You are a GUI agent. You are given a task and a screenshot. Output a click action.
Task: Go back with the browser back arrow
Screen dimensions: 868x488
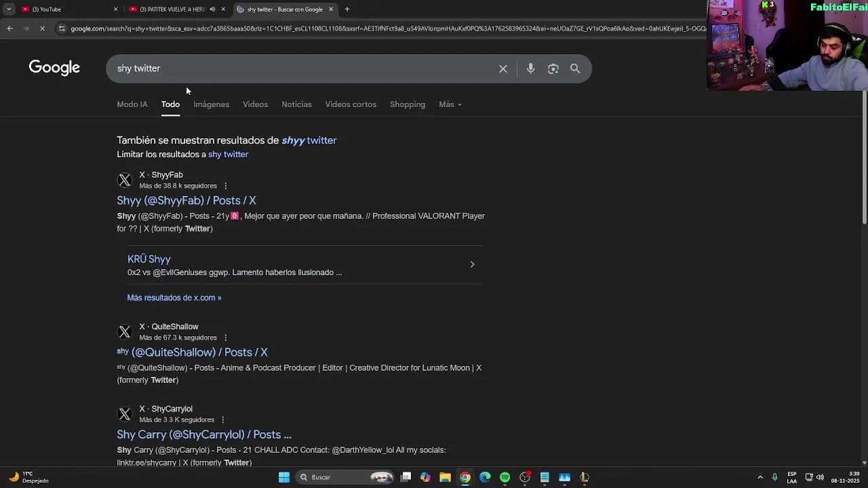[x=9, y=28]
